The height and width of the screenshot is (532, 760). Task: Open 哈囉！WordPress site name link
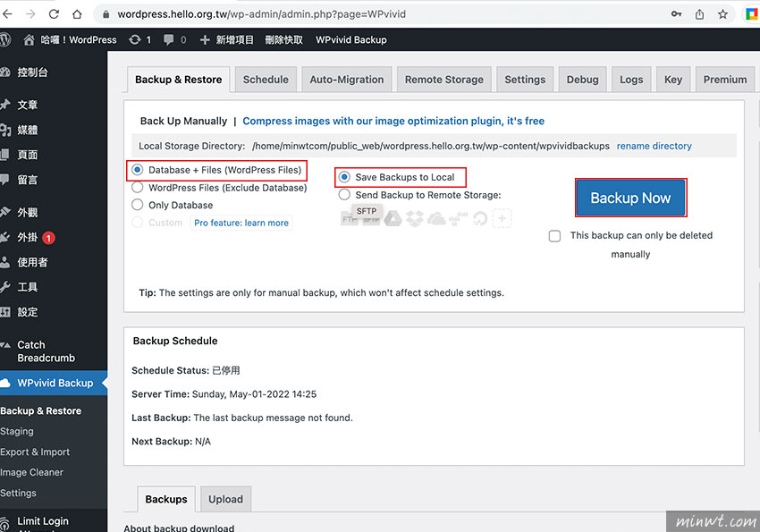coord(71,39)
